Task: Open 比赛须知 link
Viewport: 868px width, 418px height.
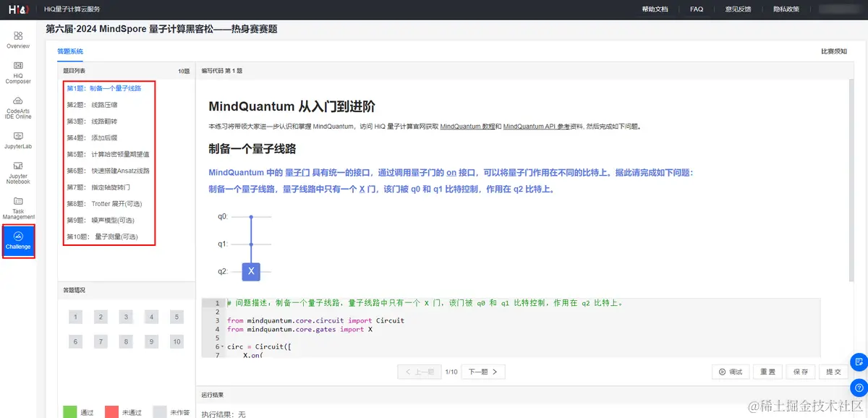Action: 833,51
